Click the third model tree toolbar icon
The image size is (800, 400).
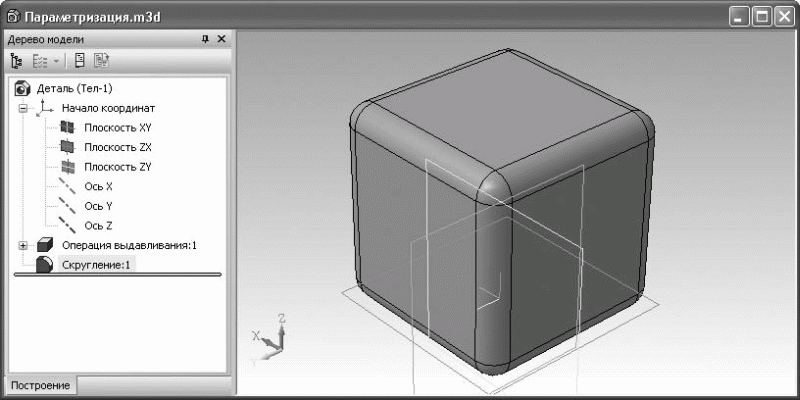79,61
